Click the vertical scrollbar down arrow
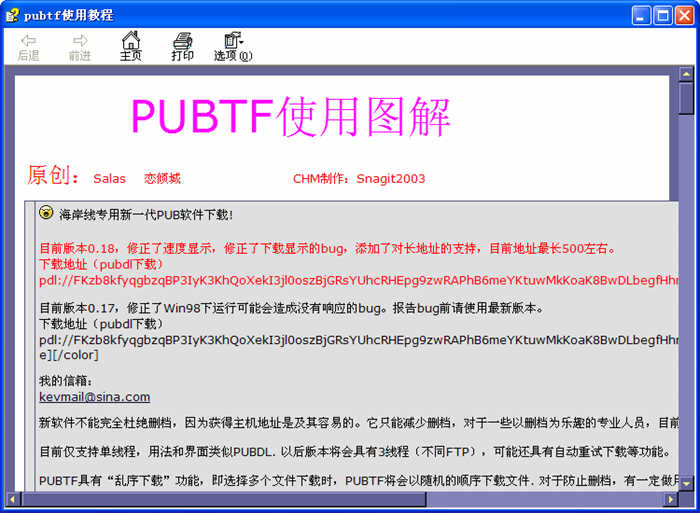The height and width of the screenshot is (513, 700). point(686,483)
